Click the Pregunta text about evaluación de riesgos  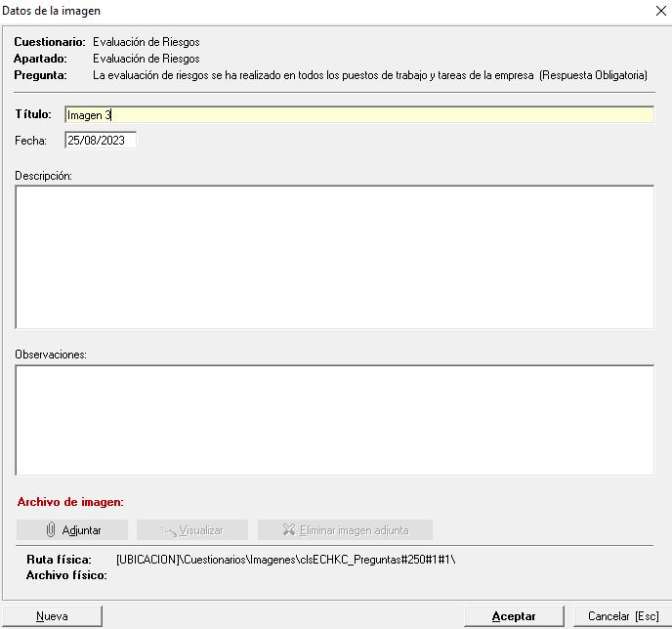pyautogui.click(x=369, y=74)
